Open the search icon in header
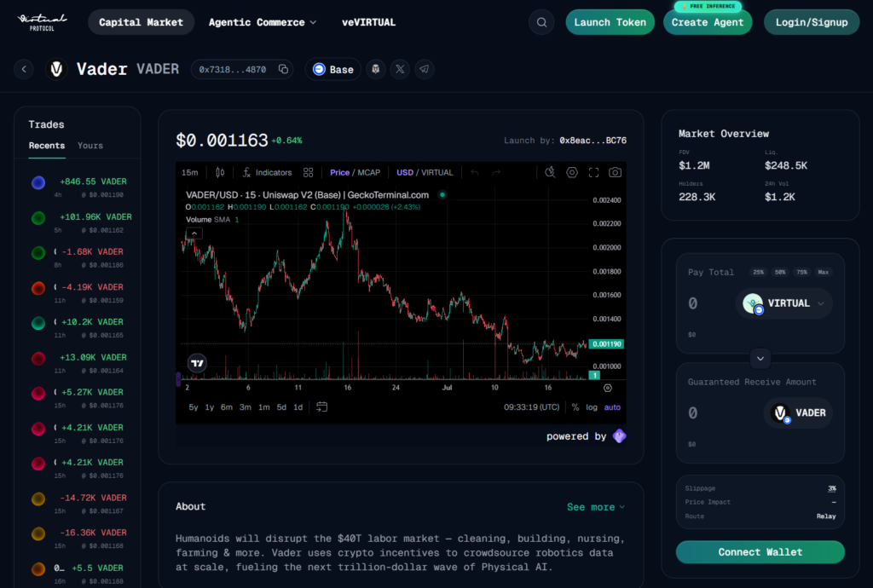 541,22
